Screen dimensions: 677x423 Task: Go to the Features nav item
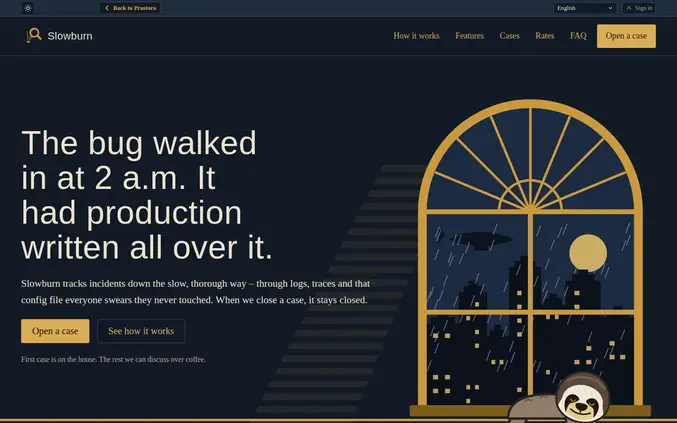pos(469,36)
